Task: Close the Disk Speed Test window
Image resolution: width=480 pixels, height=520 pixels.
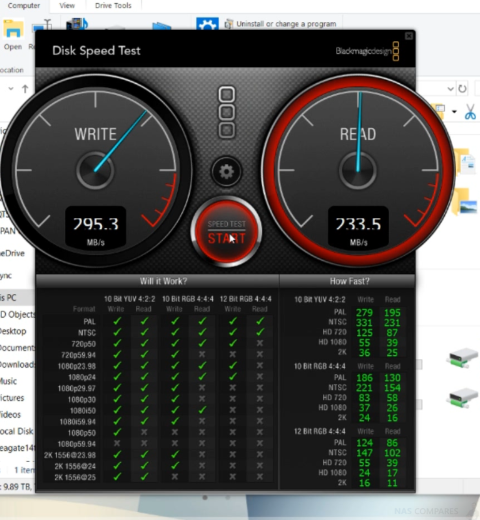Action: [x=409, y=36]
